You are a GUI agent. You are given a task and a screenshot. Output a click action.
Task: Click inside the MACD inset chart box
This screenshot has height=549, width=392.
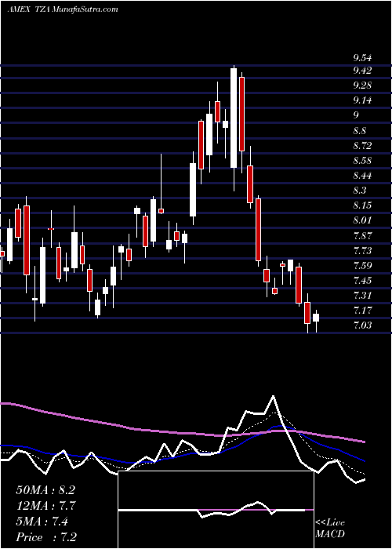[x=216, y=510]
